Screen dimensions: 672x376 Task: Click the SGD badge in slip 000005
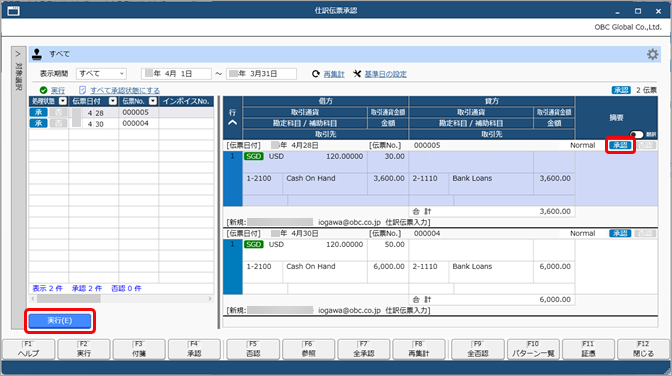pyautogui.click(x=253, y=156)
